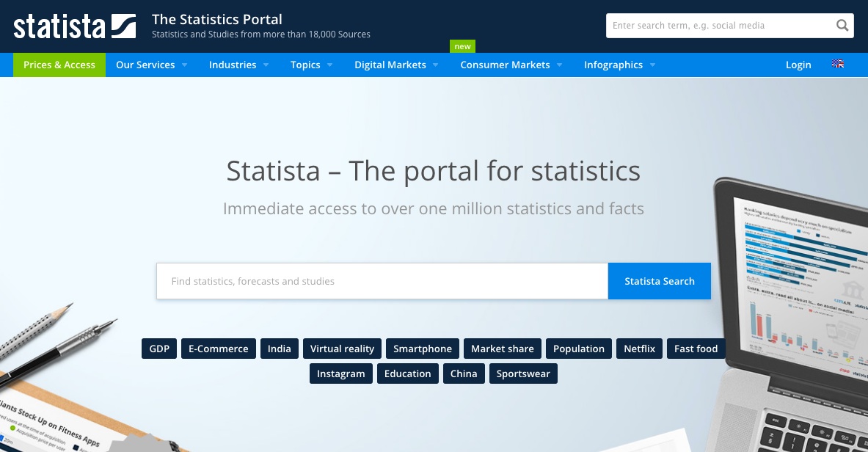Select the Smartphone tag
The image size is (868, 452).
pyautogui.click(x=423, y=349)
